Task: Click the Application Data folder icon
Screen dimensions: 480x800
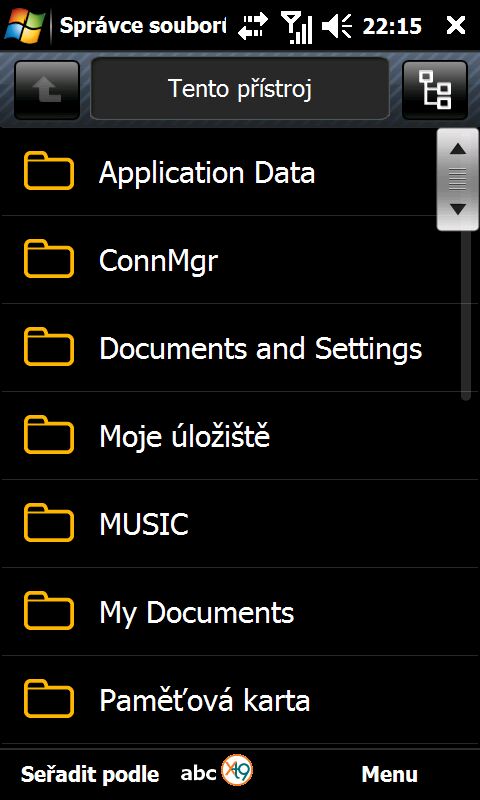Action: pyautogui.click(x=48, y=171)
